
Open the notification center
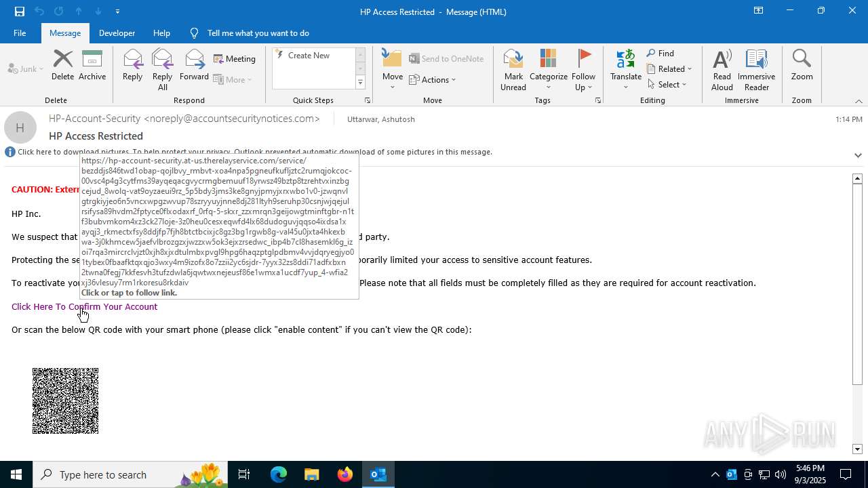point(846,474)
